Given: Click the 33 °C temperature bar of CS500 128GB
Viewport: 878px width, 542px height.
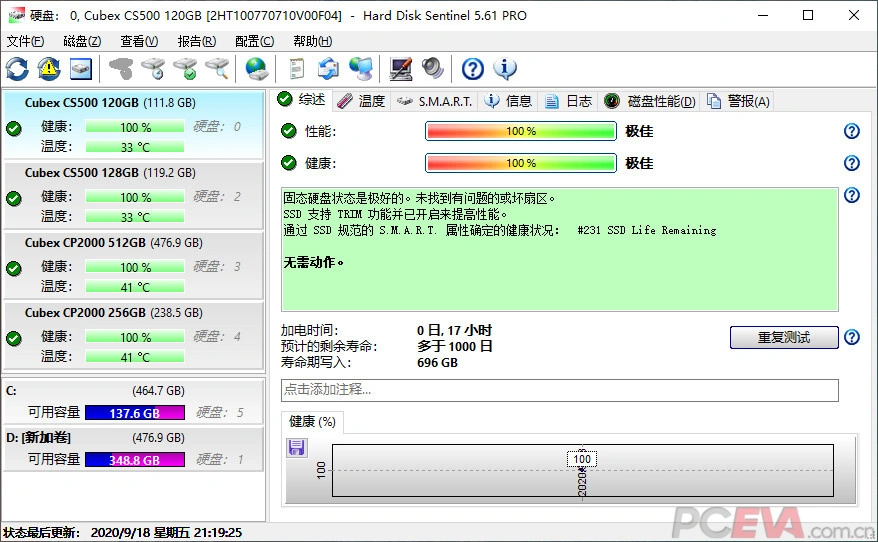Looking at the screenshot, I should pyautogui.click(x=135, y=217).
